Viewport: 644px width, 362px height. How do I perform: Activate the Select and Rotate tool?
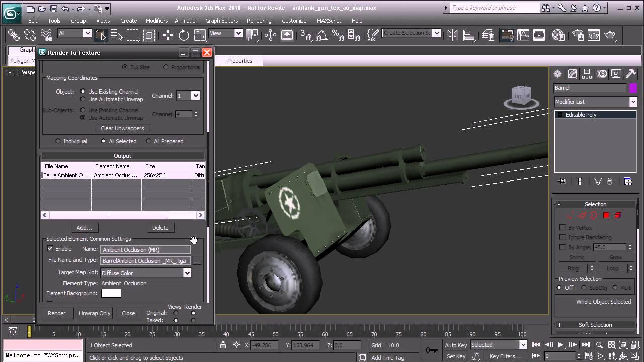(184, 35)
